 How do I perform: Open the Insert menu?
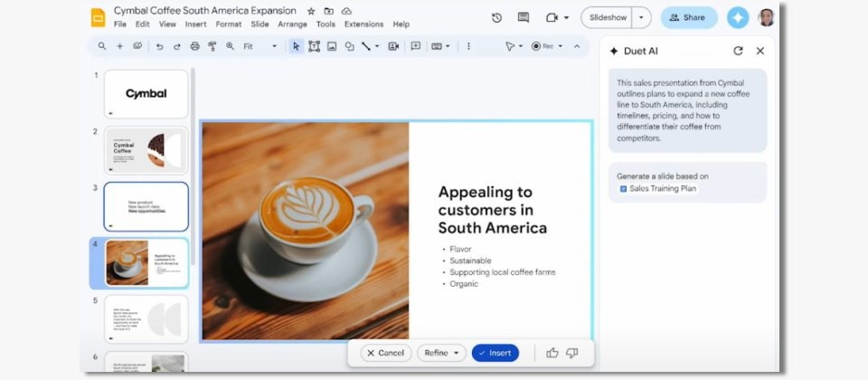[x=195, y=24]
